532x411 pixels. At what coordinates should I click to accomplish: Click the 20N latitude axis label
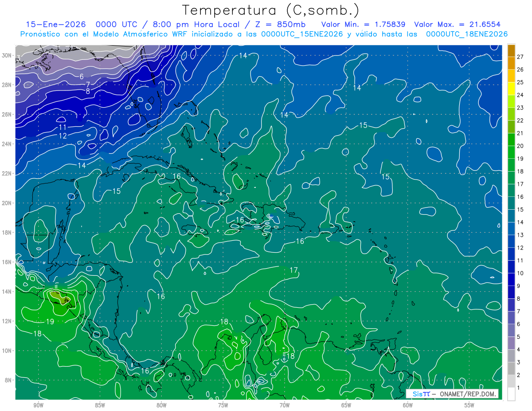tap(7, 203)
